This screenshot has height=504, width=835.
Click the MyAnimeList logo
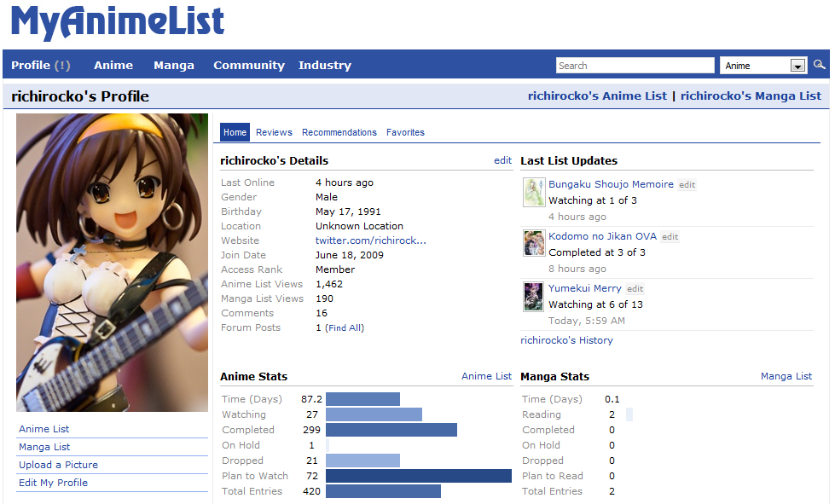click(118, 22)
